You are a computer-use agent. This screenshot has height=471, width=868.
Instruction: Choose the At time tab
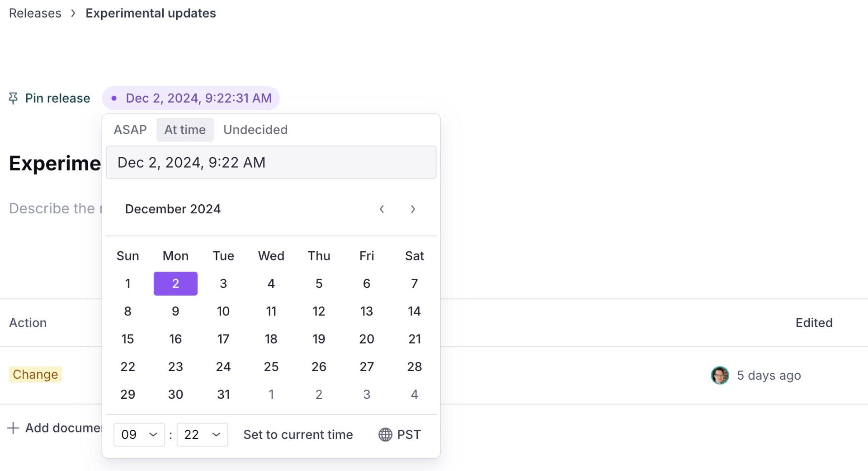pyautogui.click(x=185, y=130)
